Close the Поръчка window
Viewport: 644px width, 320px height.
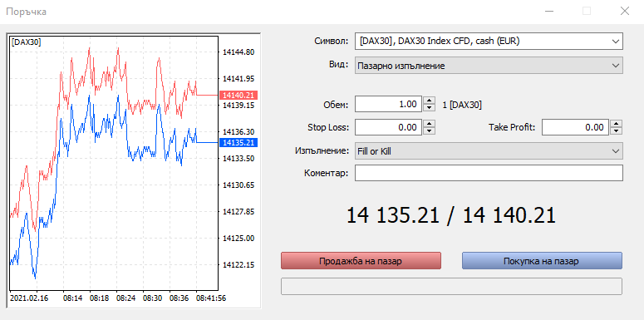[624, 11]
